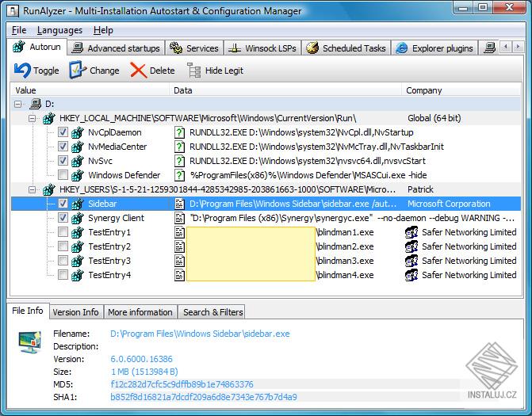
Task: Switch to the Advanced startups tab
Action: (116, 48)
